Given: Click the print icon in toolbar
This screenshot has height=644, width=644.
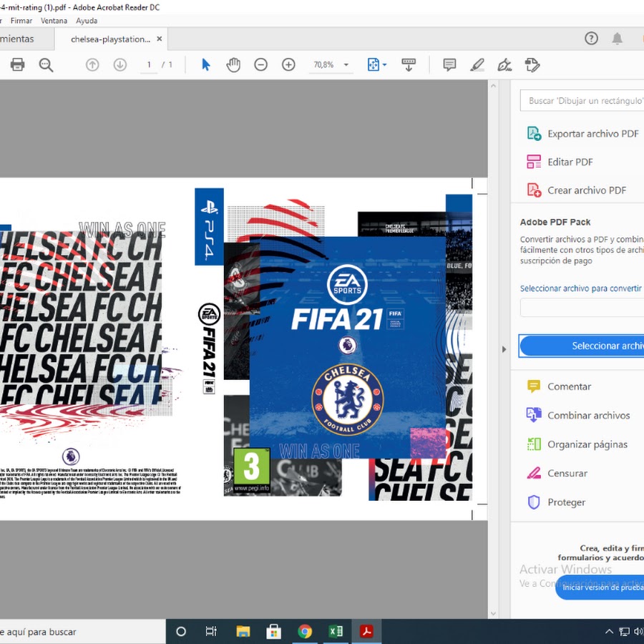Looking at the screenshot, I should [17, 64].
